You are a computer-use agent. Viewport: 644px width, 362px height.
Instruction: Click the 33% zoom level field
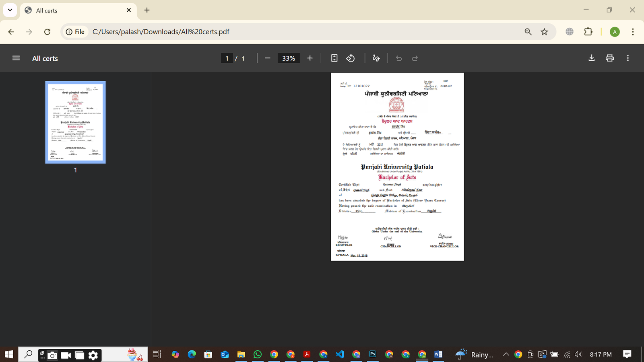pos(289,58)
